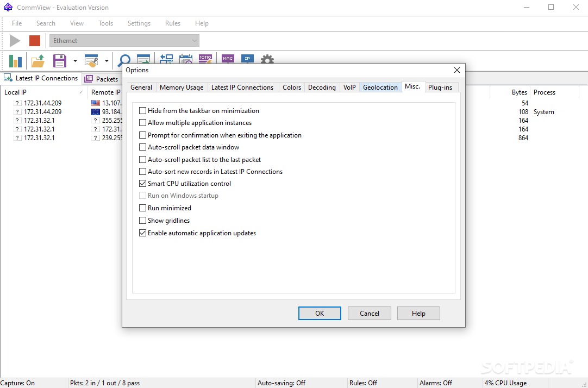The width and height of the screenshot is (588, 388).
Task: Open the Plug-ins tab in Options
Action: point(440,87)
